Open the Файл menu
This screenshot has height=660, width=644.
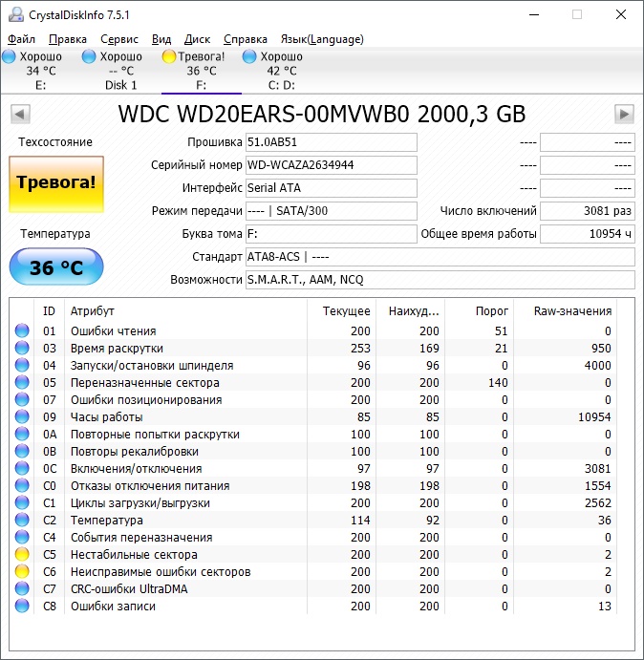(x=21, y=39)
